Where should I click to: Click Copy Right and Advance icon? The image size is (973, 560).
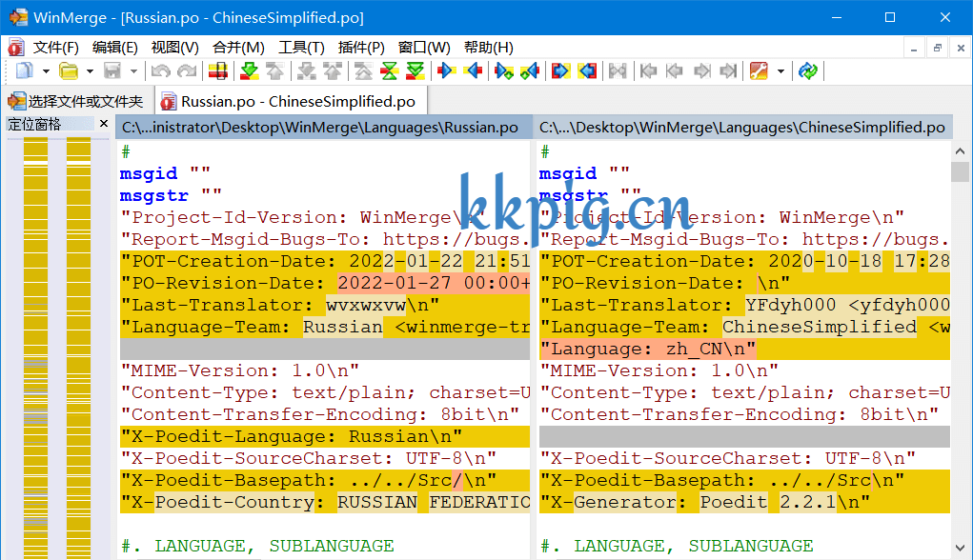tap(504, 71)
